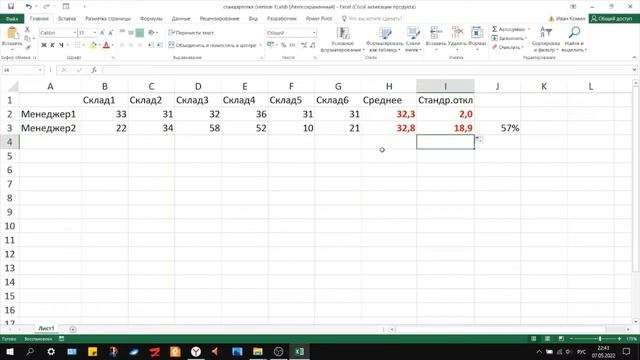Switch to the Рецензирование tab
Screen dimensions: 640x360
(219, 18)
